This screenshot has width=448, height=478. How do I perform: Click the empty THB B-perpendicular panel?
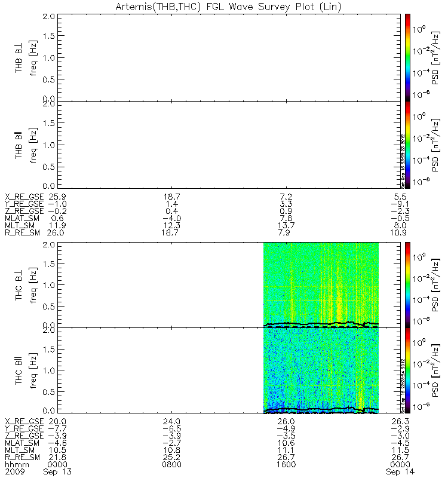229,57
